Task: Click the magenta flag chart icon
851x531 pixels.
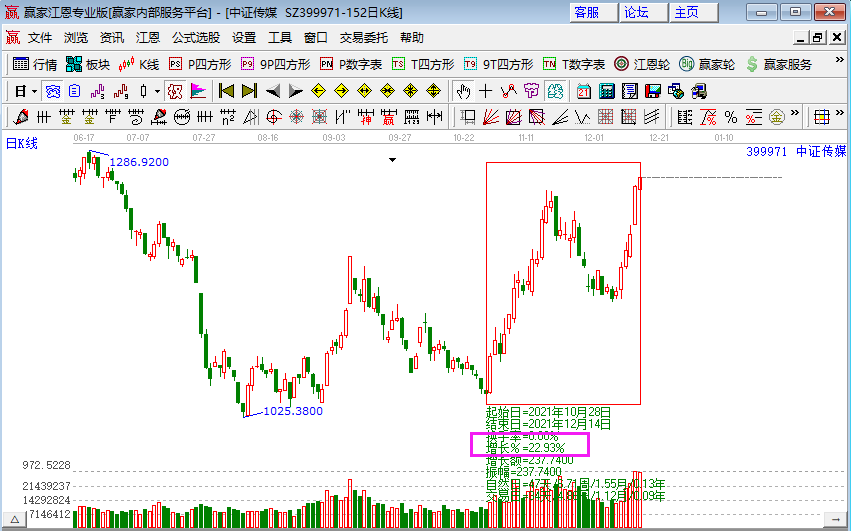Action: 198,91
